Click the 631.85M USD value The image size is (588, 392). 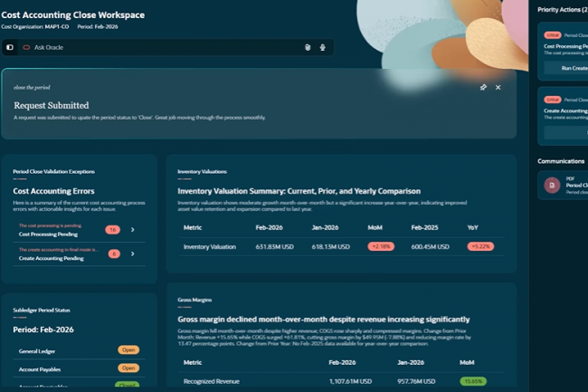[x=274, y=247]
